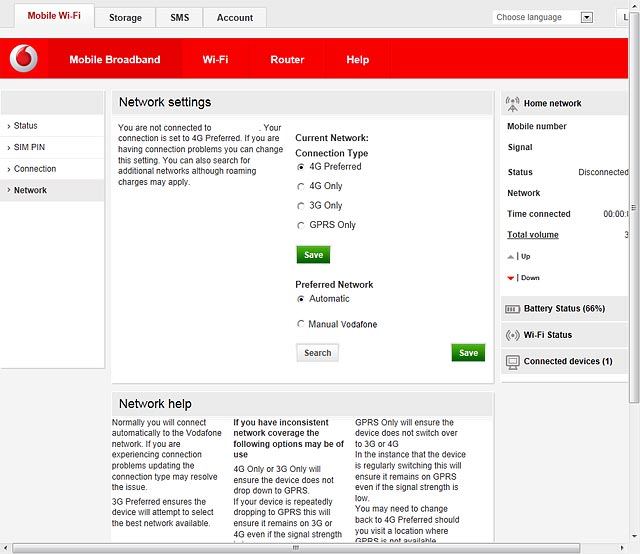Click the horizontal scrollbar thumb
This screenshot has height=554, width=640.
coord(296,548)
